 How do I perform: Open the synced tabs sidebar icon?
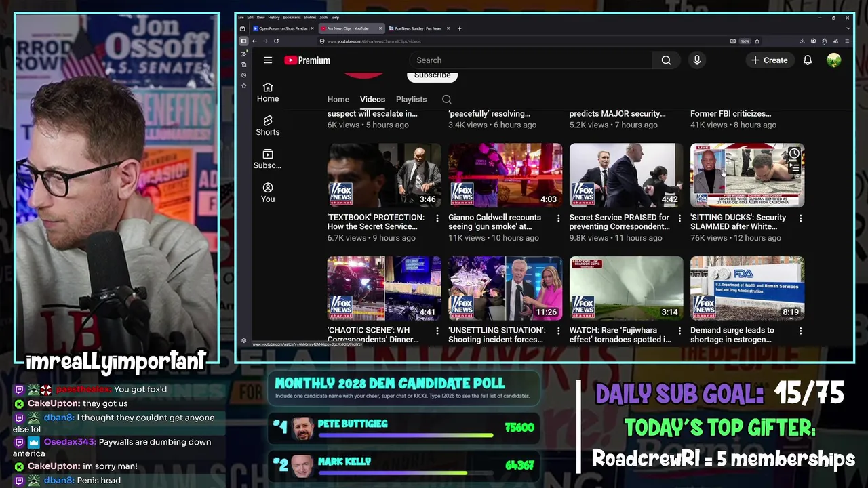point(243,64)
